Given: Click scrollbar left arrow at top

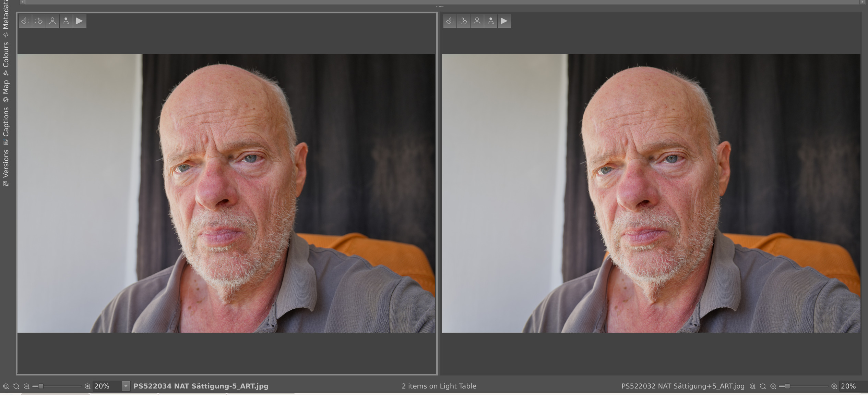Looking at the screenshot, I should (x=23, y=2).
